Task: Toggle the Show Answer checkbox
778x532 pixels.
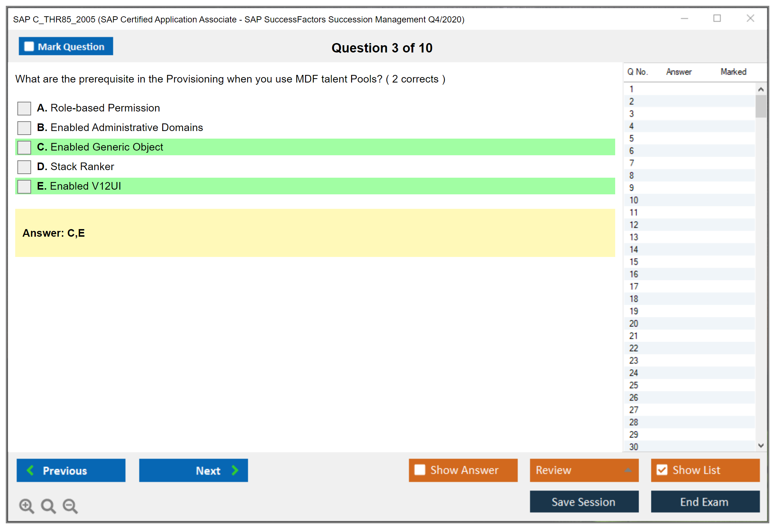Action: 420,470
